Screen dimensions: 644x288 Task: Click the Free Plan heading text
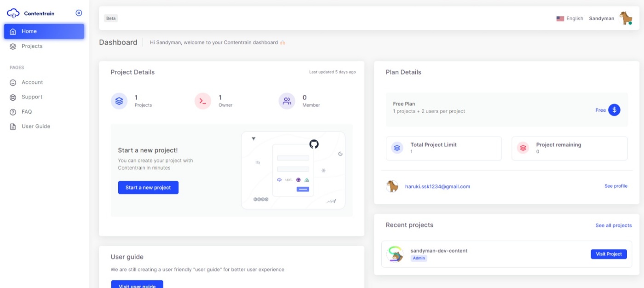404,104
